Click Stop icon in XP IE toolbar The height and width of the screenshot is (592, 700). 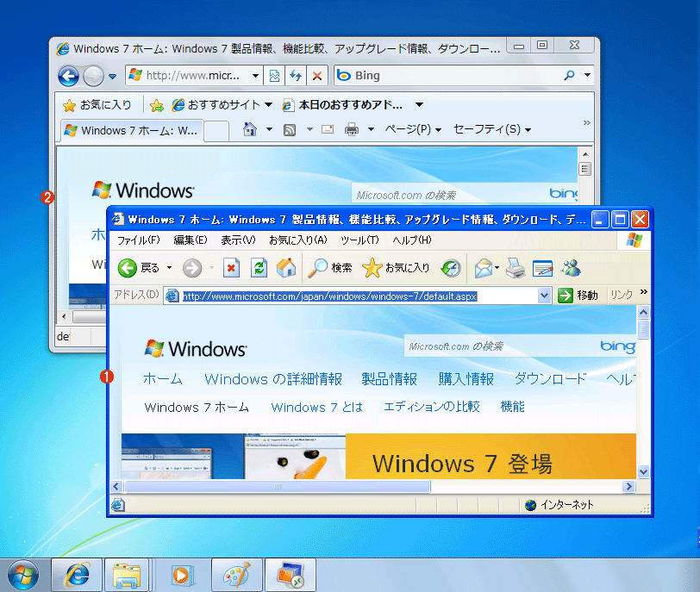(231, 268)
